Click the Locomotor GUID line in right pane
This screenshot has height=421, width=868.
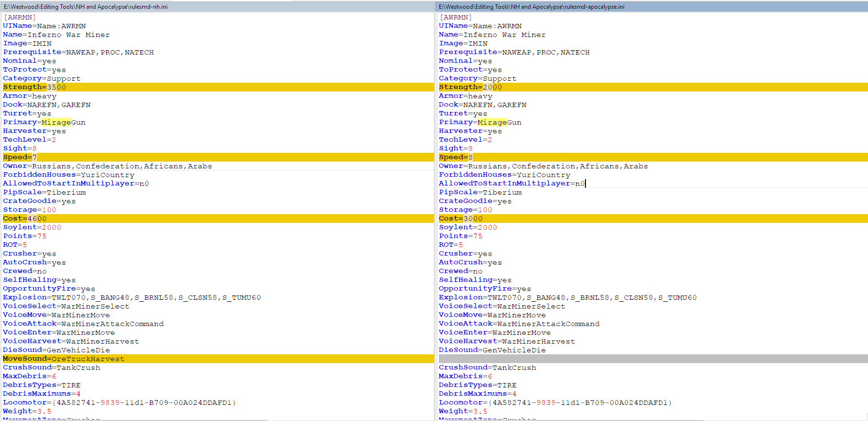click(x=556, y=403)
